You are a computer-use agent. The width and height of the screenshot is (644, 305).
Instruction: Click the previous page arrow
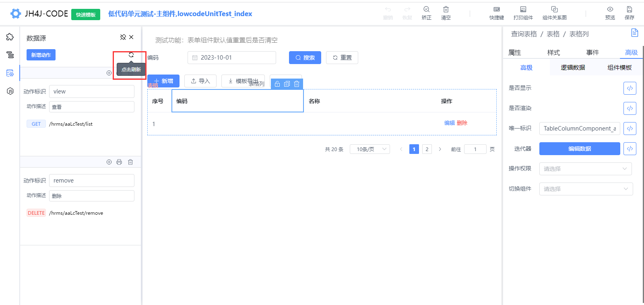click(401, 149)
